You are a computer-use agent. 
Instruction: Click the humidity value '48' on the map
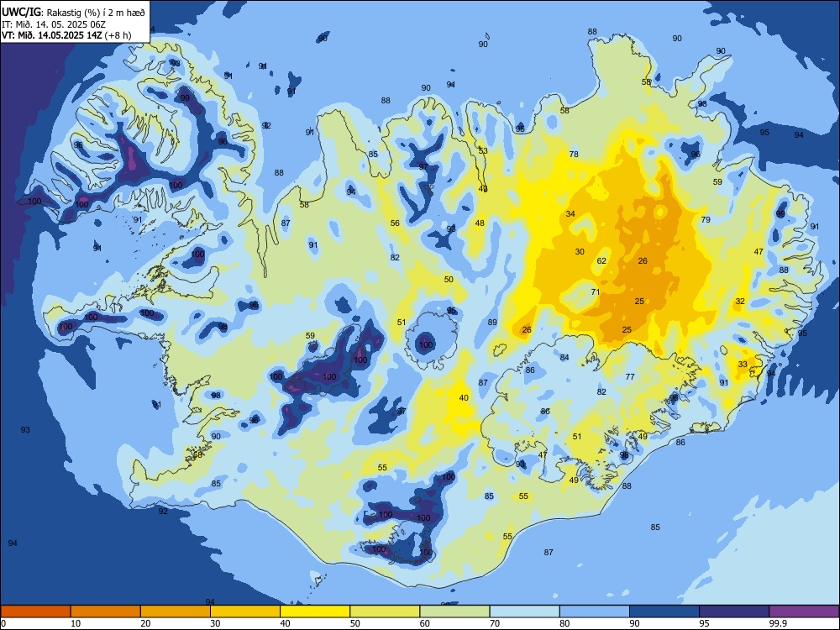(480, 223)
